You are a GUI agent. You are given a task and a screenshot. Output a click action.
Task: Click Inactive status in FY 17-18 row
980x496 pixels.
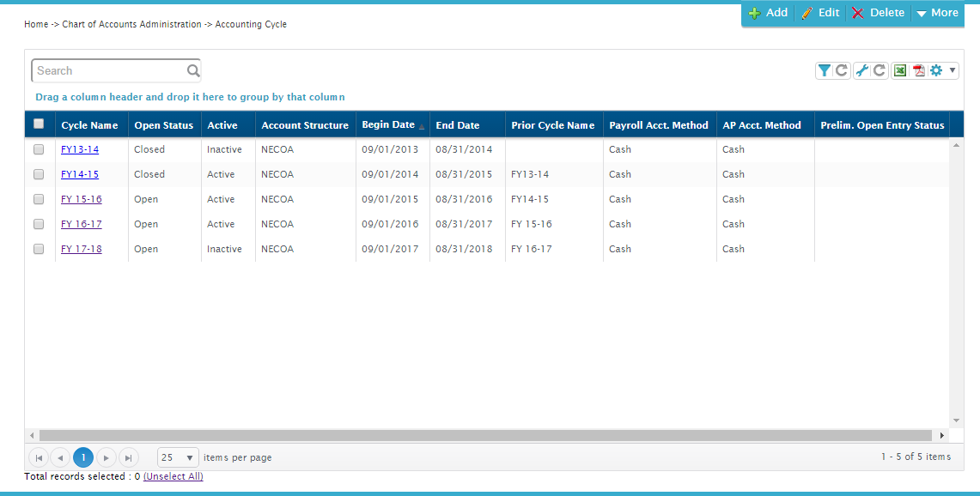pyautogui.click(x=224, y=249)
